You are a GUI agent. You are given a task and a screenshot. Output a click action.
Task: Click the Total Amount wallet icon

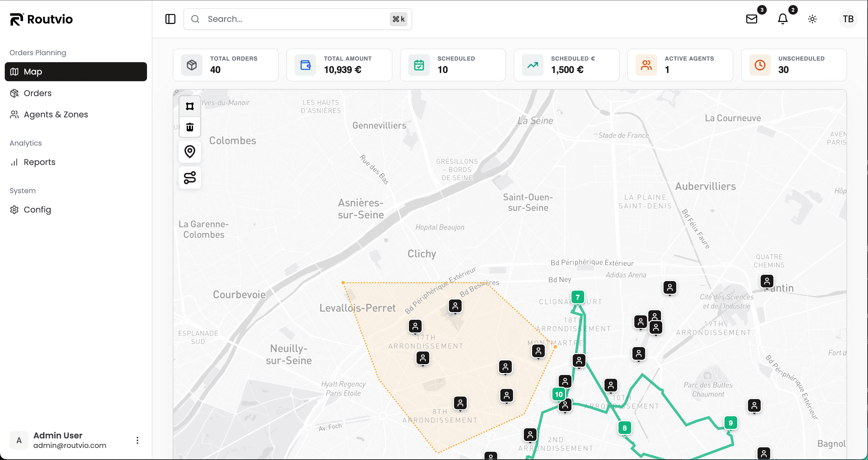pyautogui.click(x=305, y=65)
